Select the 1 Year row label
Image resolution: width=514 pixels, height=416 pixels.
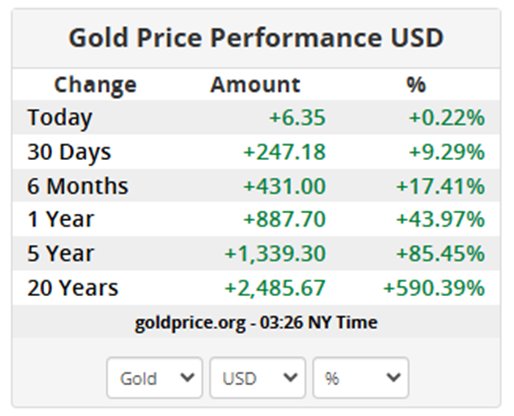click(61, 219)
